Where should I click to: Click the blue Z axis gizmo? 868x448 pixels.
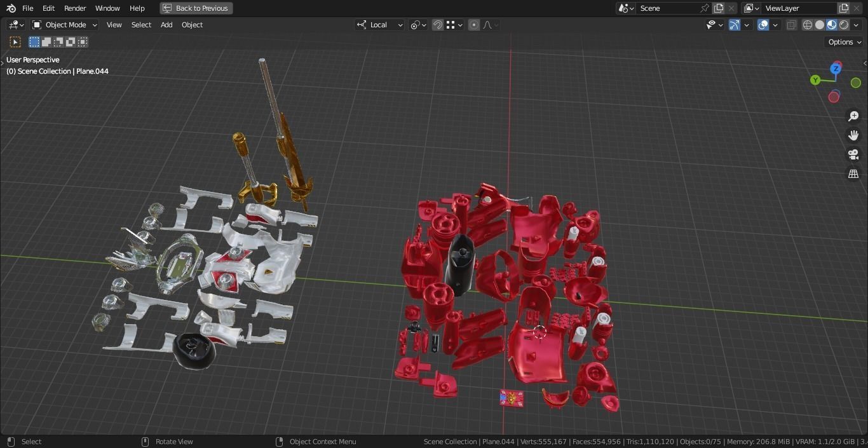[x=836, y=68]
